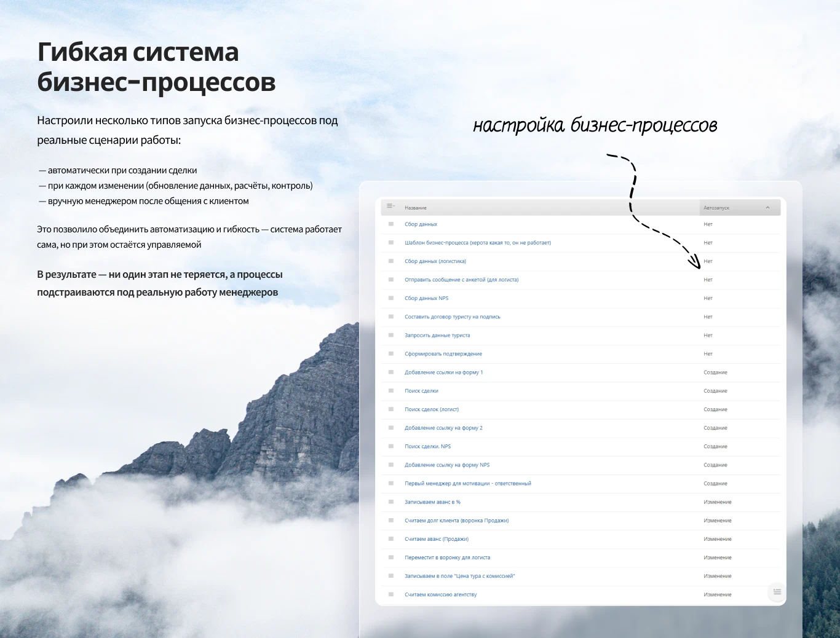Click the Автозапуск column header label
This screenshot has width=840, height=638.
click(716, 208)
